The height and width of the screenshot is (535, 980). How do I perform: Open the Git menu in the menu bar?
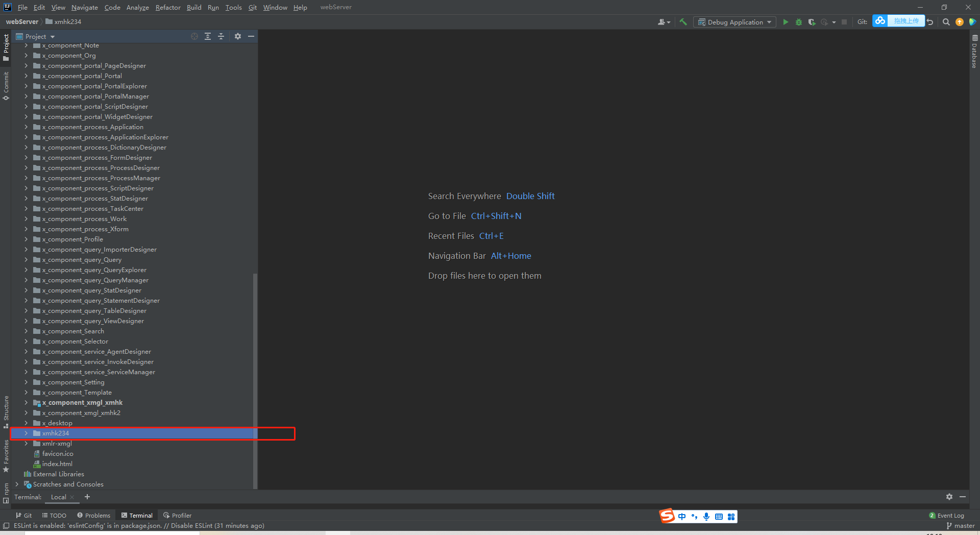[253, 7]
